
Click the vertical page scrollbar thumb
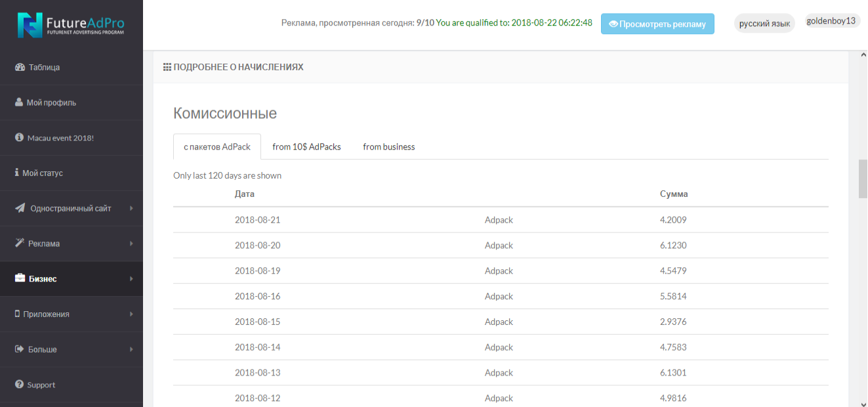point(862,177)
